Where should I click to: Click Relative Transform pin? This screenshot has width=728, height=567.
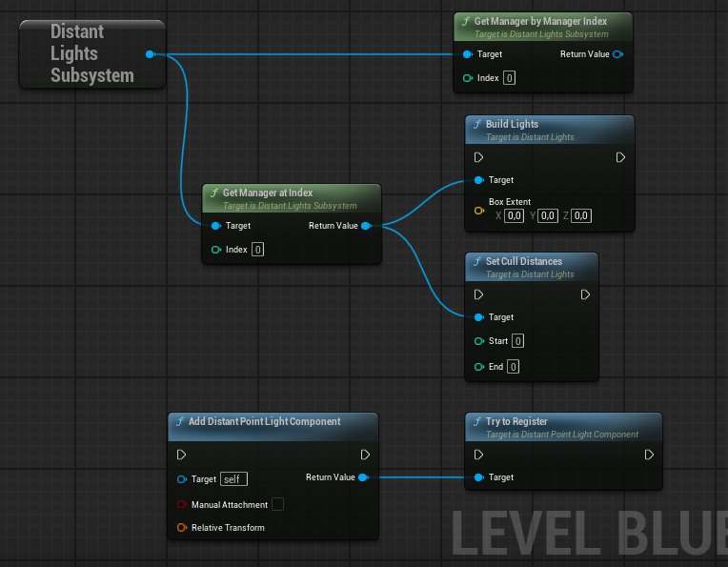tap(182, 528)
